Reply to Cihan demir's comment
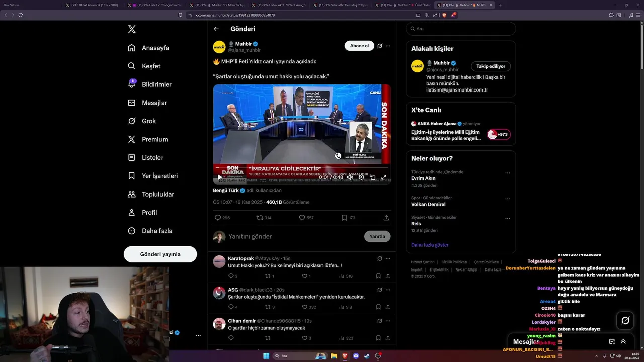644x362 pixels. 231,338
